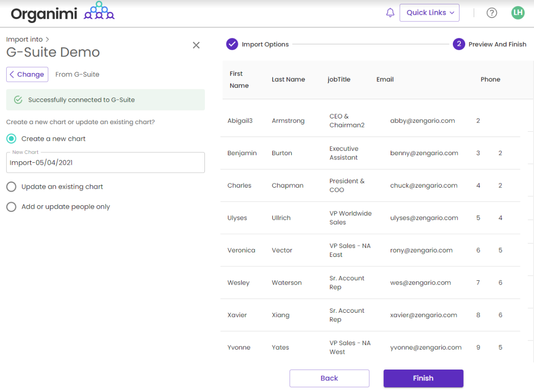Click the Import Options checkmark step icon
The width and height of the screenshot is (534, 392).
pos(232,44)
